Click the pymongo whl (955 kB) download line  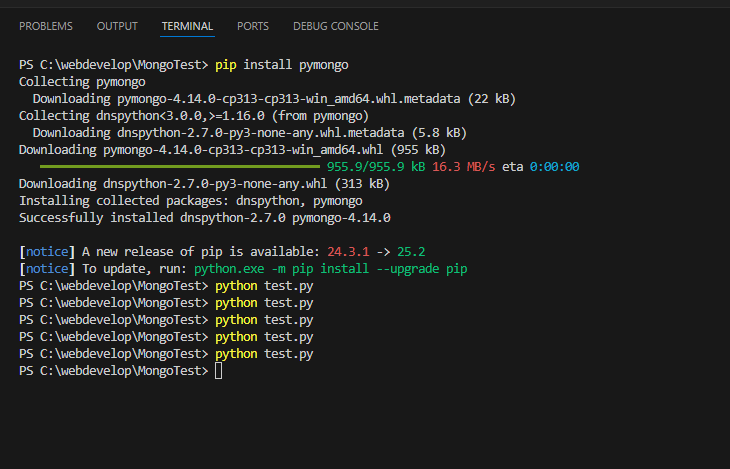click(x=232, y=150)
